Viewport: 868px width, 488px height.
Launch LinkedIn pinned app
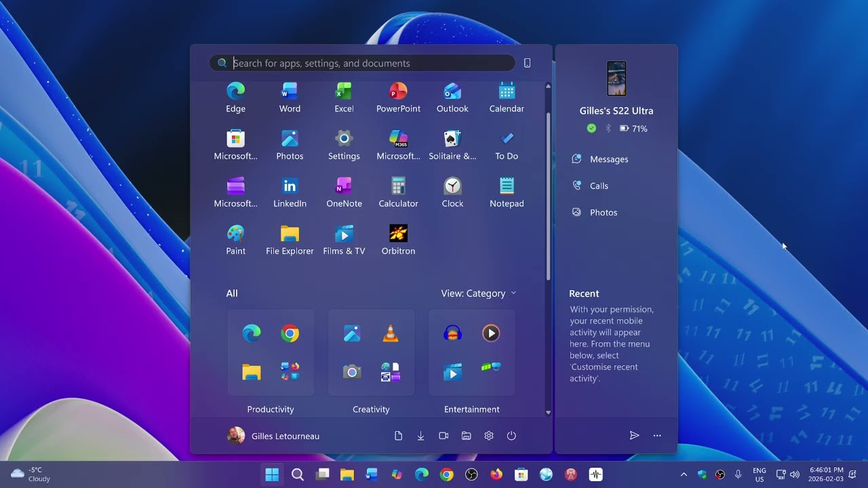[290, 193]
